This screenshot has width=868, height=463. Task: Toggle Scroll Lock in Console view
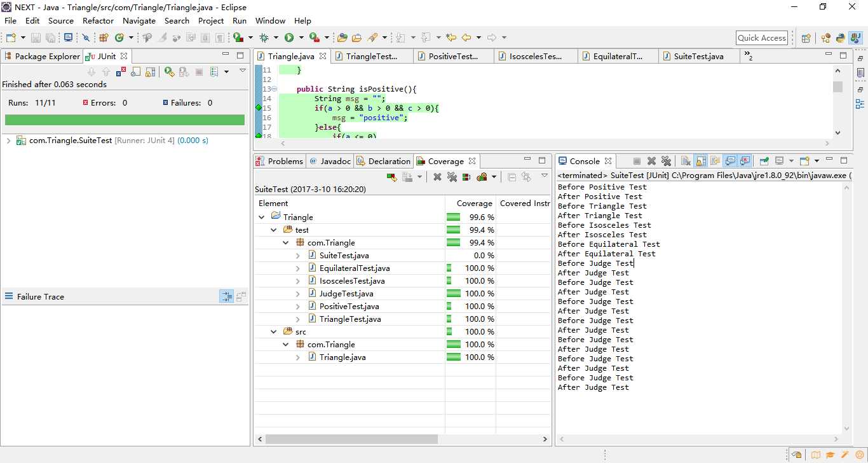tap(700, 161)
